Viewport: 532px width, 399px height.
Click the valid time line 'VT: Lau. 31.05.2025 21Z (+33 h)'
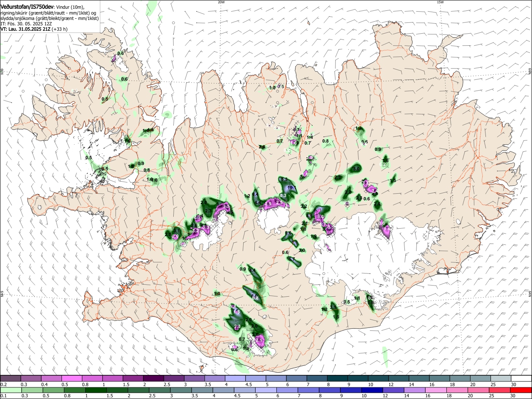(34, 29)
